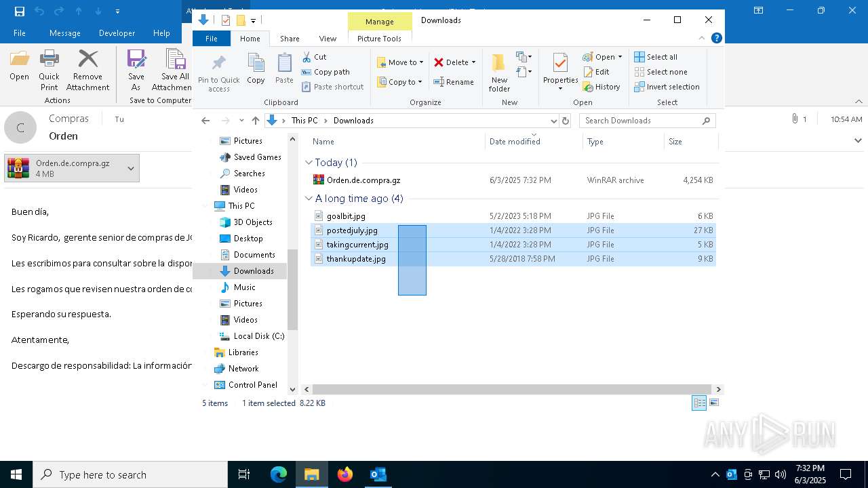Open Explorer Help question mark icon
The width and height of the screenshot is (868, 488).
[x=716, y=39]
